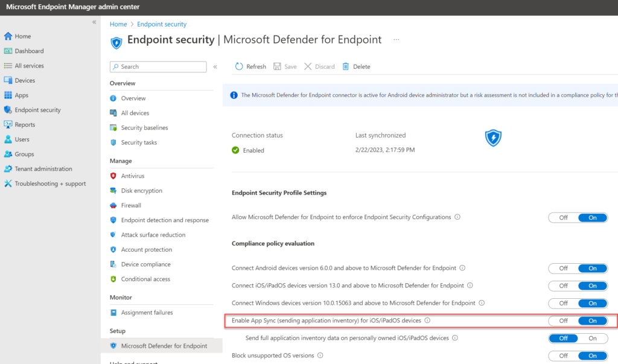Click the Dashboard chart icon
This screenshot has width=618, height=364.
(x=8, y=51)
